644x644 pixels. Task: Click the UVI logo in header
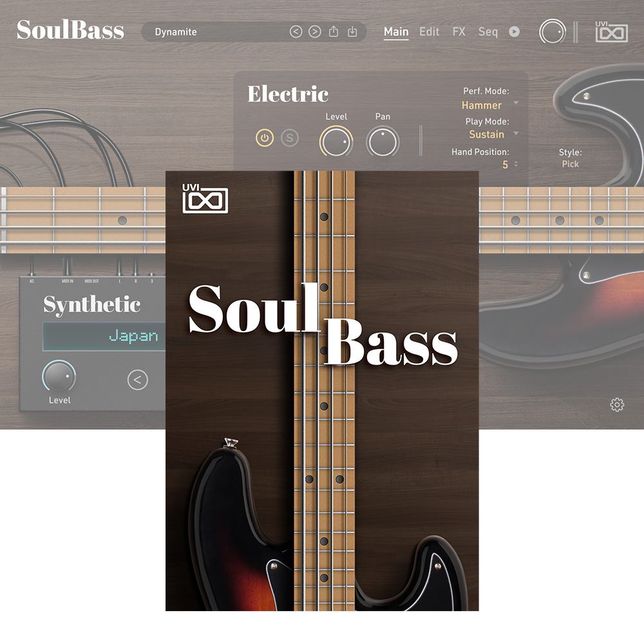coord(612,32)
